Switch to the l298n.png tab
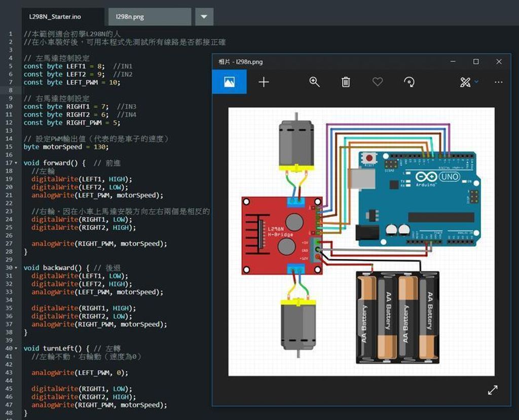Screen dimensions: 519x420 click(x=130, y=17)
